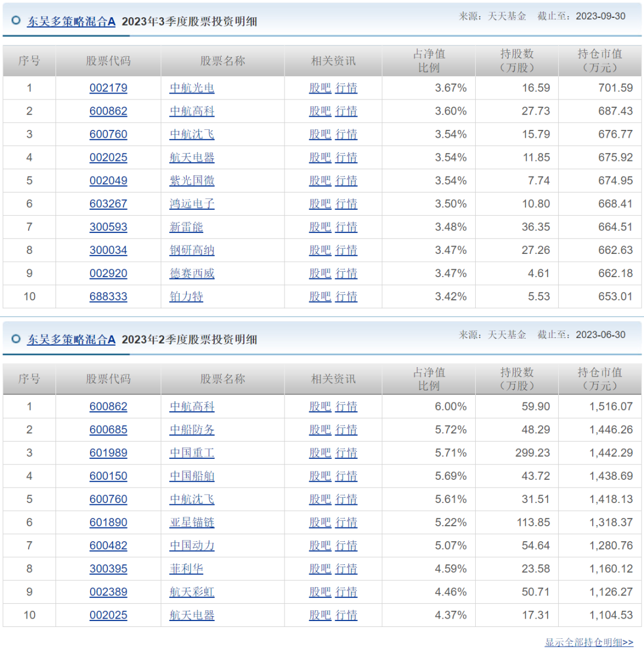
Task: Click stock code 002179
Action: coord(109,88)
